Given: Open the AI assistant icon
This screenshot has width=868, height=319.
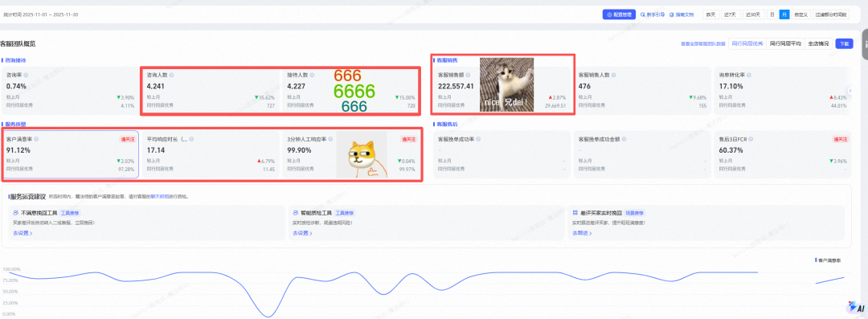Looking at the screenshot, I should coord(855,307).
